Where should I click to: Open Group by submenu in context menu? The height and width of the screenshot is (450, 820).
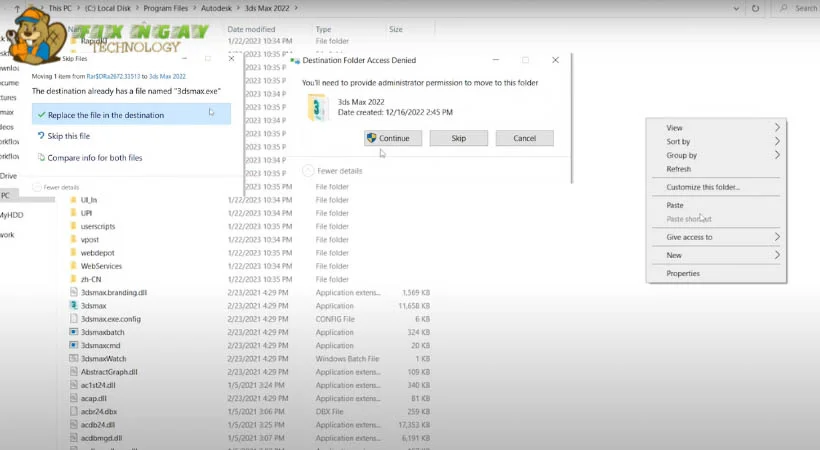coord(716,155)
